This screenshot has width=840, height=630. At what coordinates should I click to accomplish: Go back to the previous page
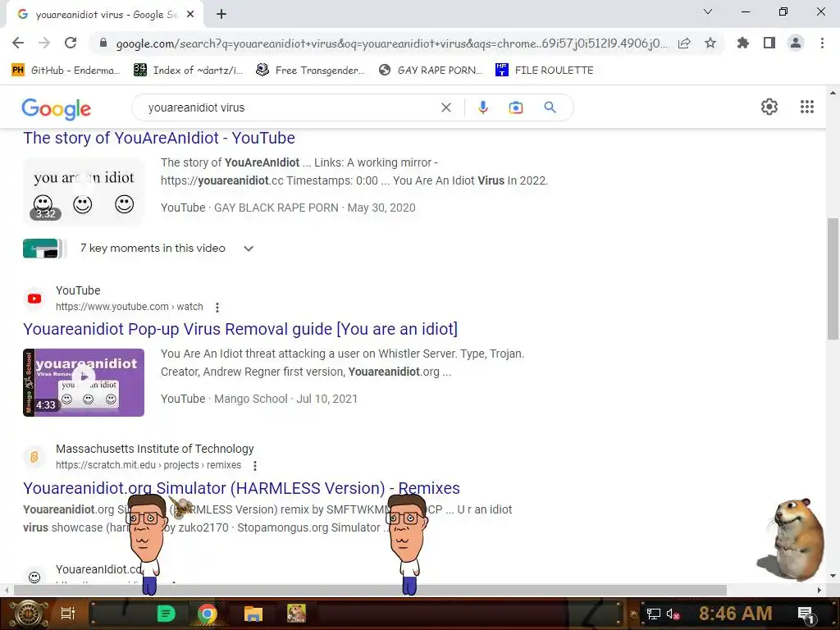tap(18, 43)
